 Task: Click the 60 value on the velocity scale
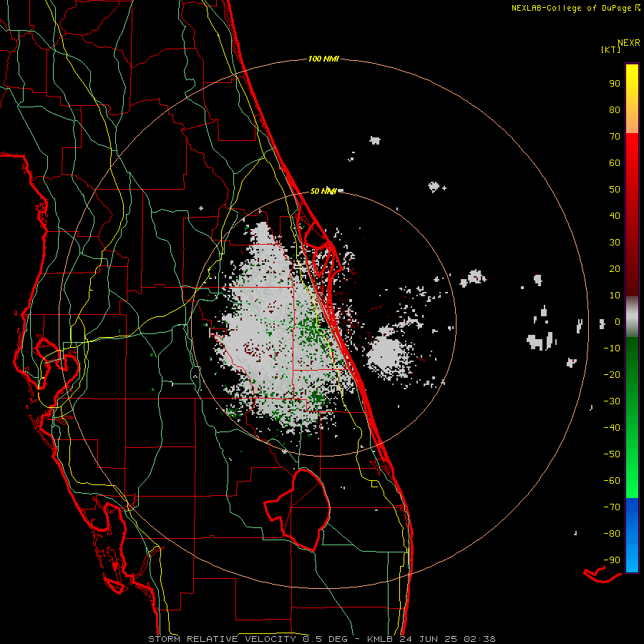[615, 162]
